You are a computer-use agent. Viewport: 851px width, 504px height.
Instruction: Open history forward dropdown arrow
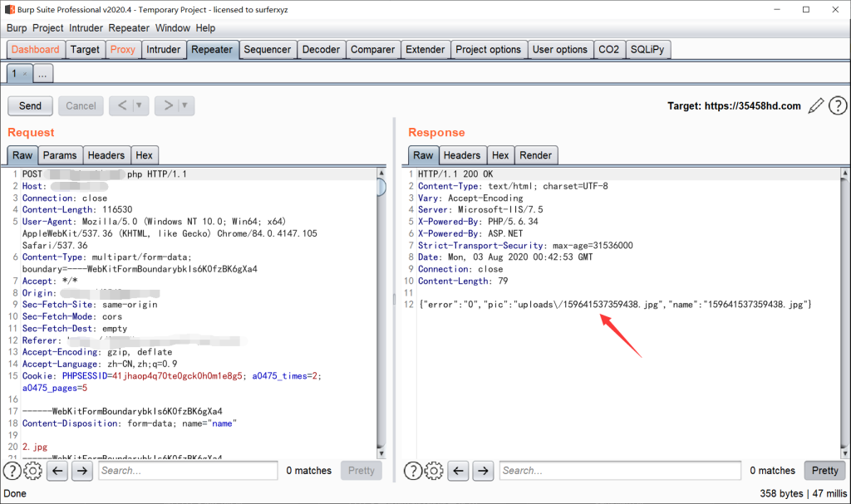click(x=185, y=105)
